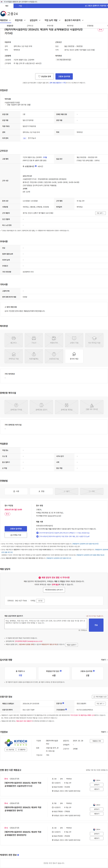The width and height of the screenshot is (108, 868).
Task: Switch to the 복리후생 section tab
Action: pyautogui.click(x=70, y=26)
